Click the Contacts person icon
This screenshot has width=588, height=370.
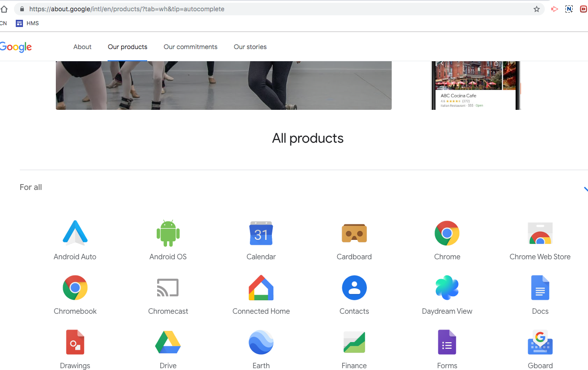tap(354, 288)
